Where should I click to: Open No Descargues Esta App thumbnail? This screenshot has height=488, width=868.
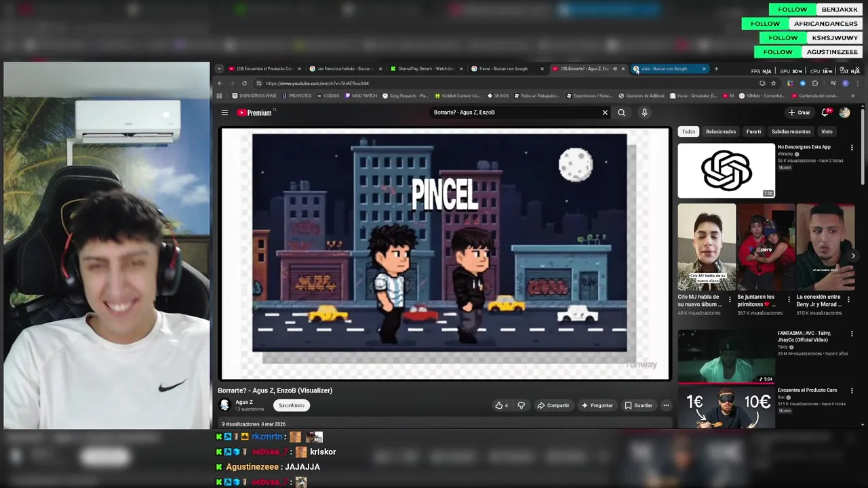(x=726, y=170)
